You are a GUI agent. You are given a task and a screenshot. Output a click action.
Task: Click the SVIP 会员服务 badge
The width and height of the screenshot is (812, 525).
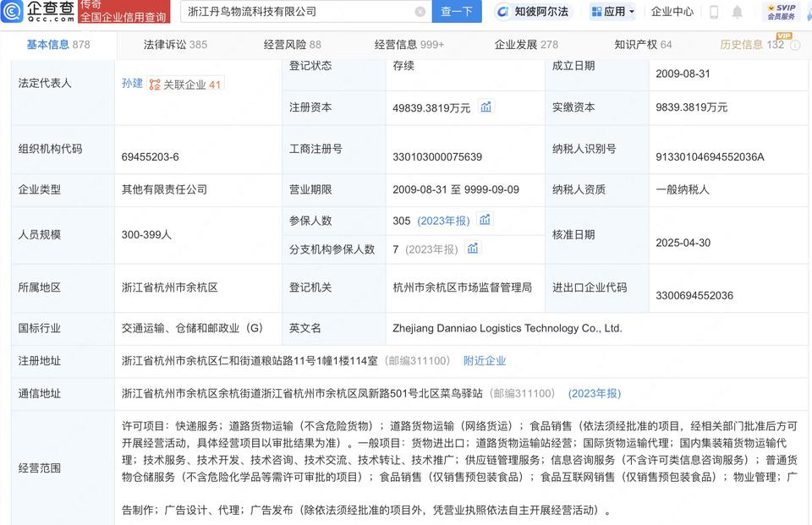(782, 12)
